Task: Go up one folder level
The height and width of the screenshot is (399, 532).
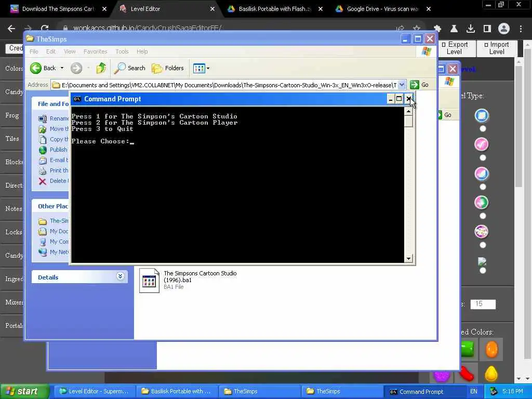Action: coord(101,68)
